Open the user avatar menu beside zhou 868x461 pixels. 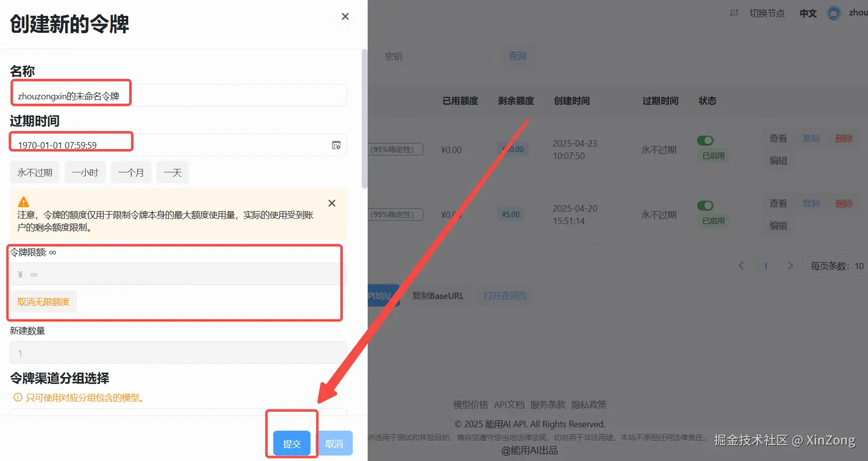click(x=834, y=12)
